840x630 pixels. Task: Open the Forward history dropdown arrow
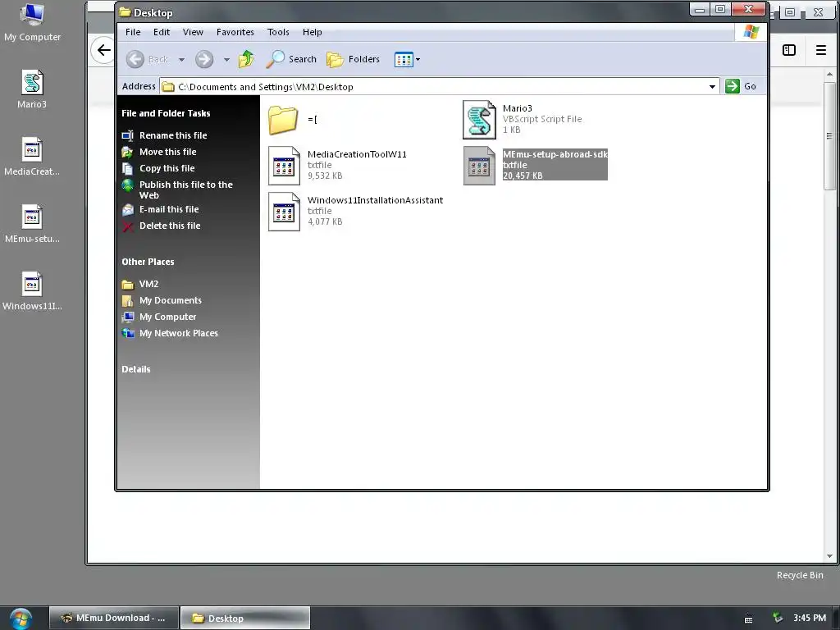coord(226,59)
